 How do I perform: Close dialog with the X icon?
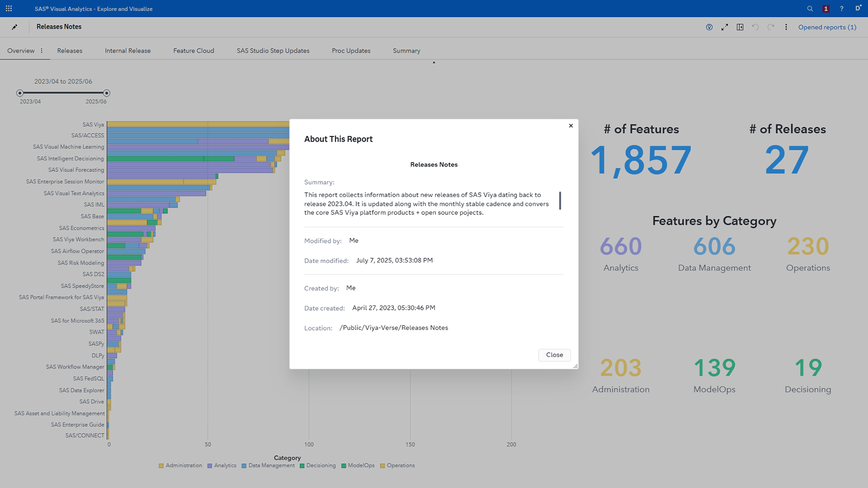570,126
